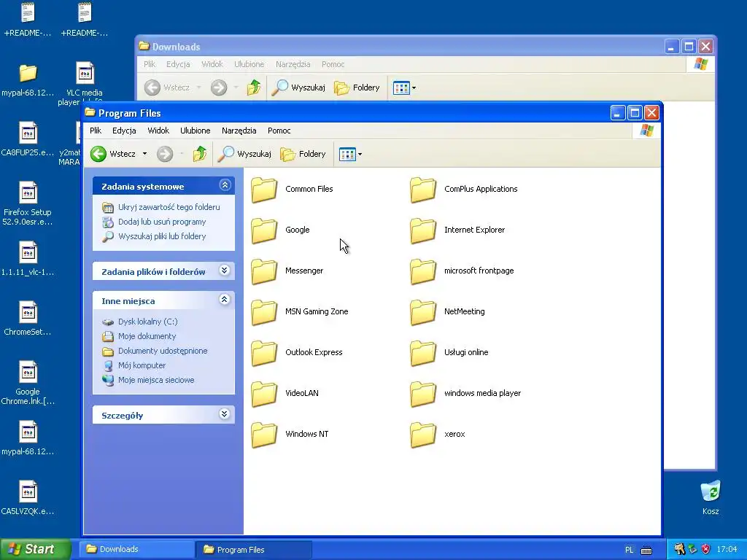
Task: Select Firefox Setup 52.9.0esr desktop icon
Action: tap(28, 203)
